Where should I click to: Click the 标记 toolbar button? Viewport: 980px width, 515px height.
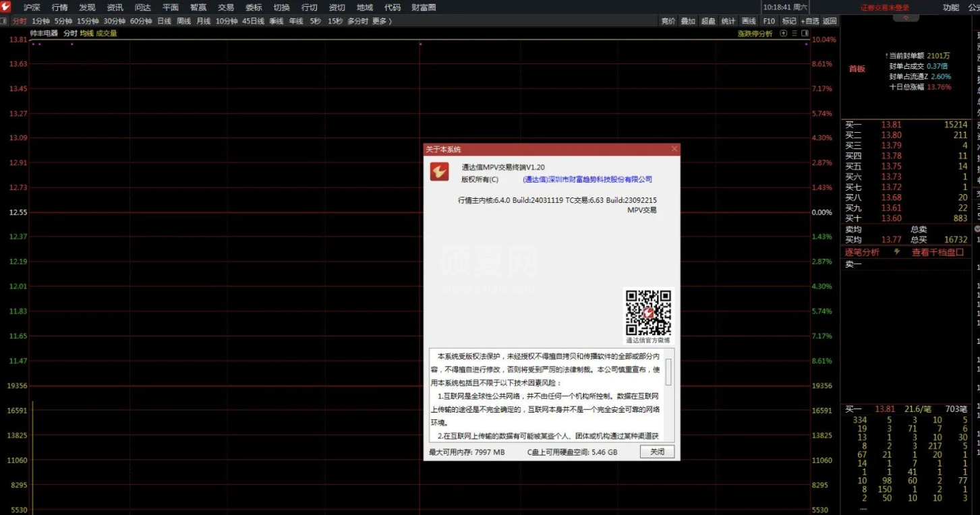[x=789, y=21]
